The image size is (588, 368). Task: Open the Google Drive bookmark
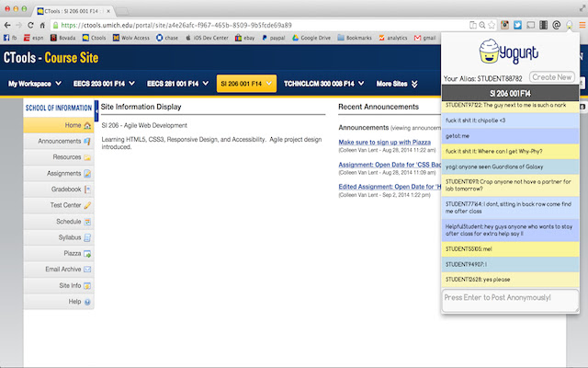[311, 38]
